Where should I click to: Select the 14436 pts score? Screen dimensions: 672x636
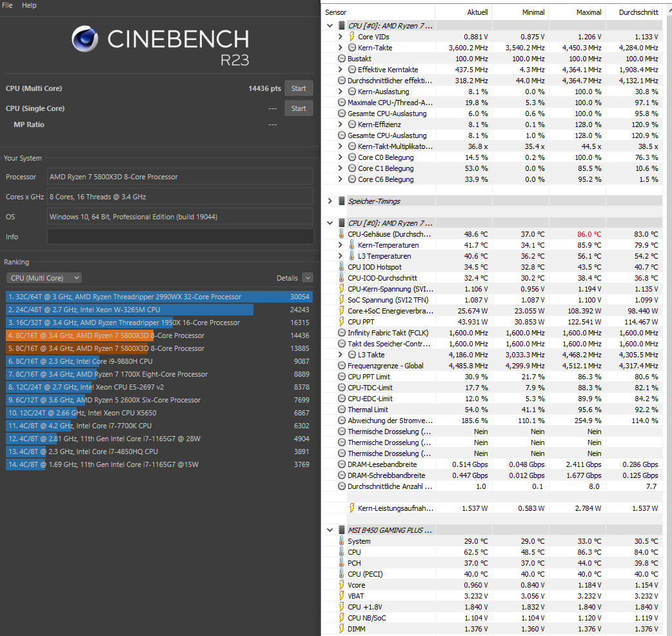[x=264, y=88]
